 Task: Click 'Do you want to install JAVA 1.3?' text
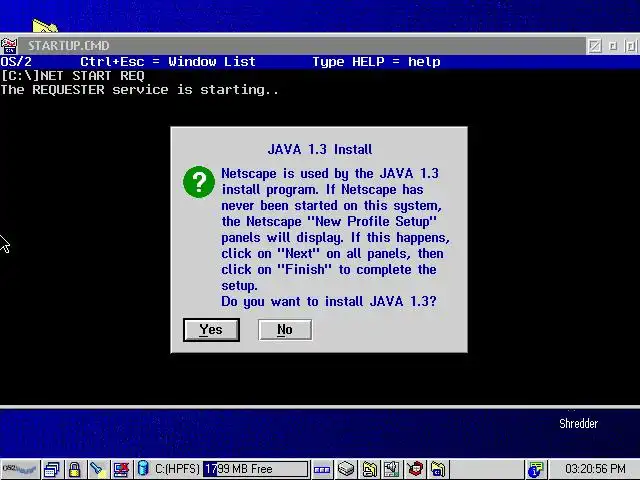[x=329, y=302]
